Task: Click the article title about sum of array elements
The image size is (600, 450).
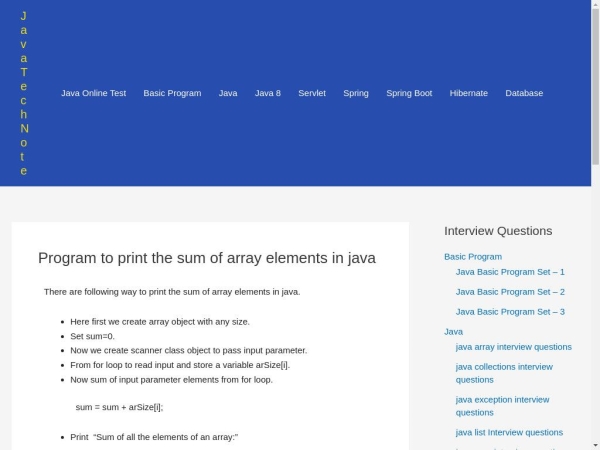Action: point(207,258)
